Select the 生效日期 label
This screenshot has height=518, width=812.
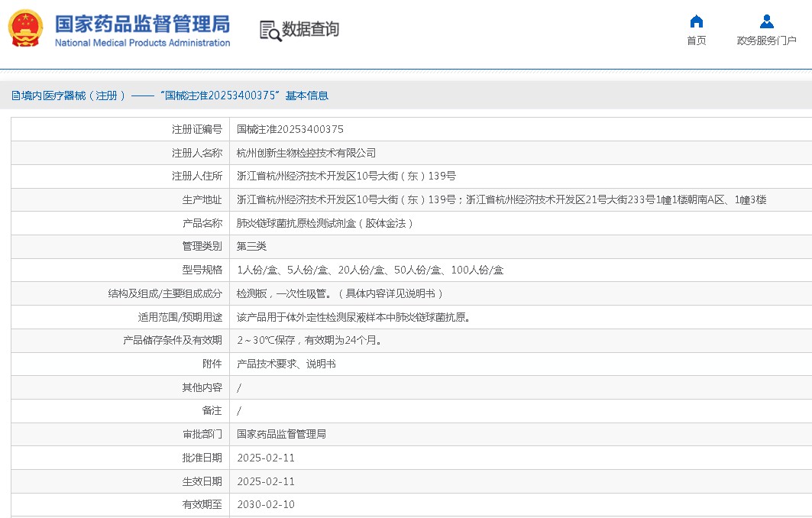click(x=202, y=482)
